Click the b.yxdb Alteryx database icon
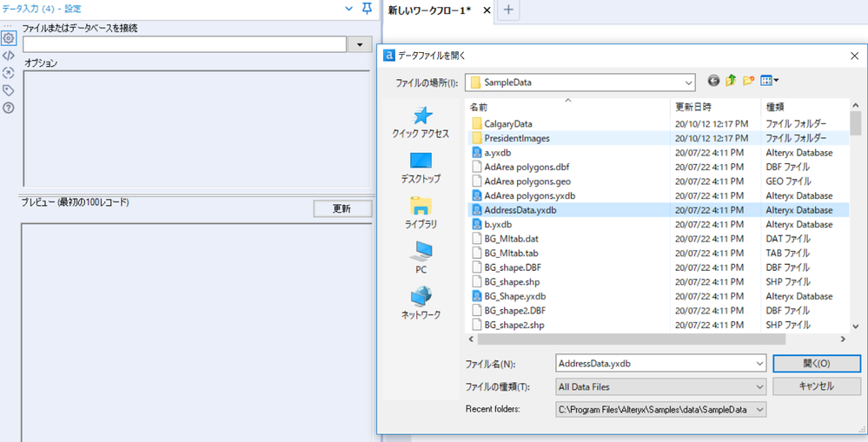 click(477, 225)
